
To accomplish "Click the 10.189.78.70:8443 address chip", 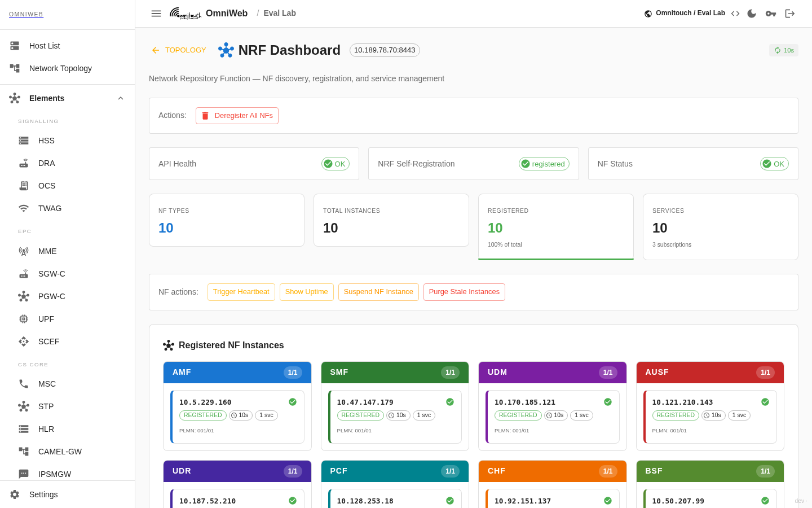I will 385,50.
